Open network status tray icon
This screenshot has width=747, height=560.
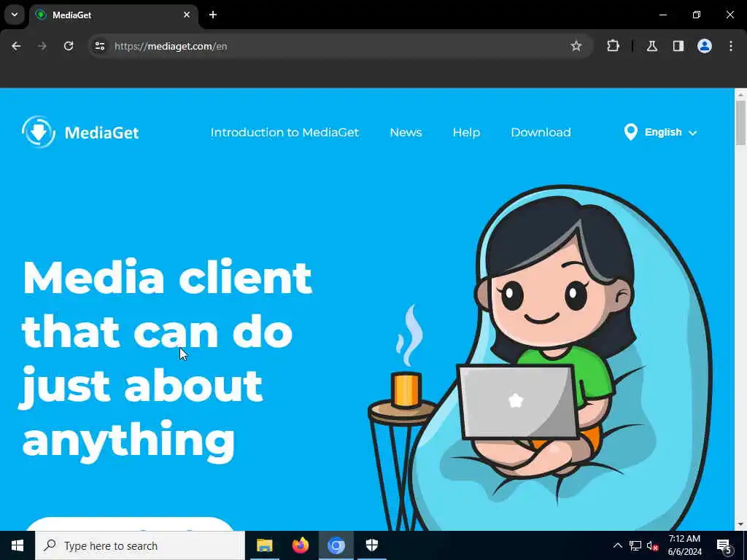[635, 545]
